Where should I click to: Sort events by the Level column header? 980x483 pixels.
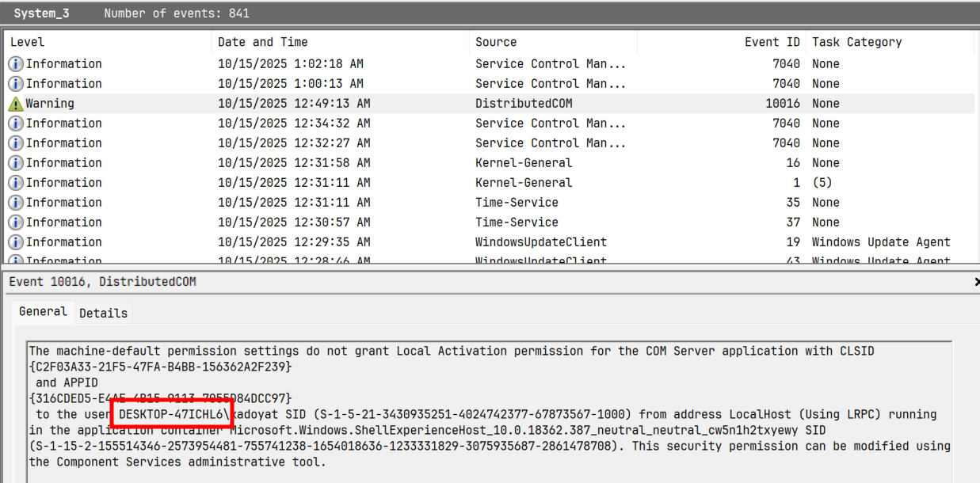(28, 42)
